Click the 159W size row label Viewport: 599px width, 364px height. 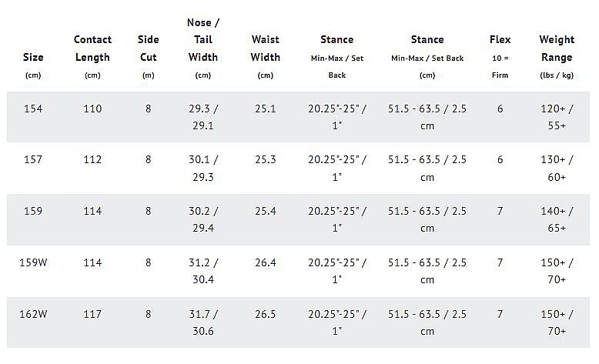click(33, 262)
